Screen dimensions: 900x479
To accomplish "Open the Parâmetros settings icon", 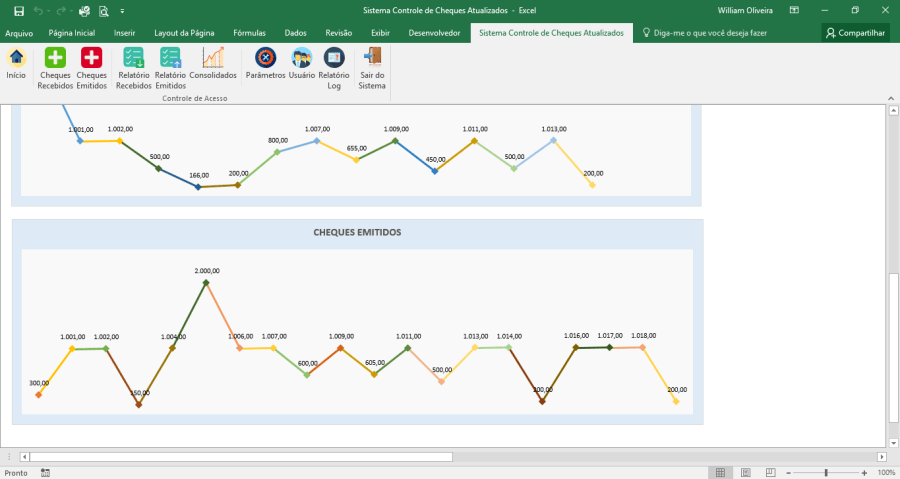I will coord(265,57).
